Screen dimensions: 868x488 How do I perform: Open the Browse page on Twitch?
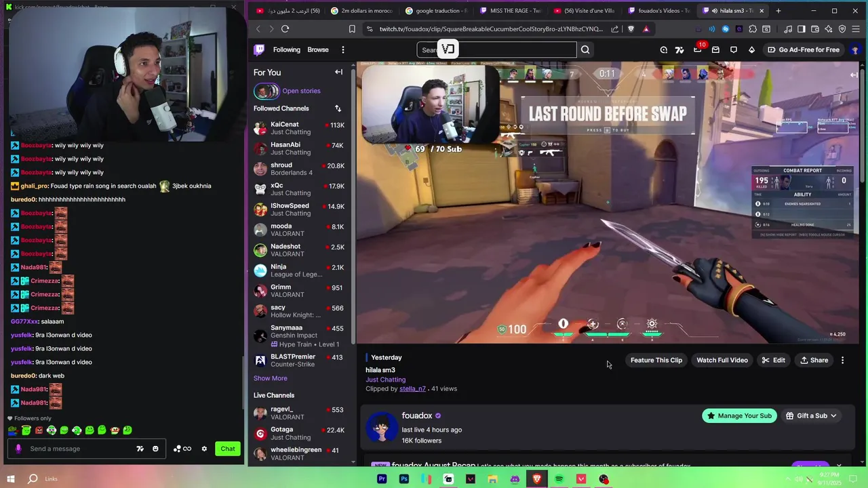317,49
